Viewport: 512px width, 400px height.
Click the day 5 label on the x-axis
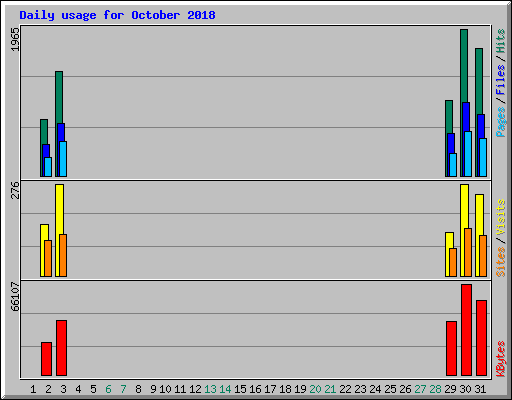coord(93,389)
